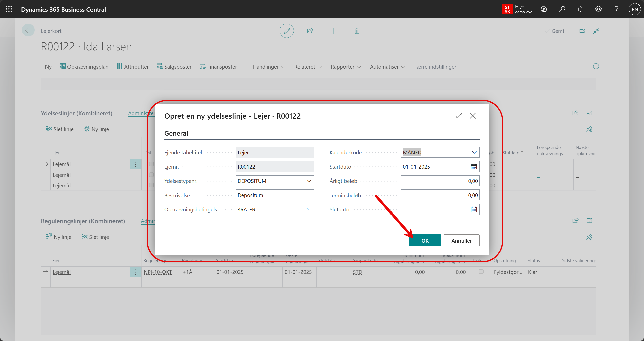Click the Opkrævningsplan toolbar action
Screen dimensions: 644x341
pos(84,67)
